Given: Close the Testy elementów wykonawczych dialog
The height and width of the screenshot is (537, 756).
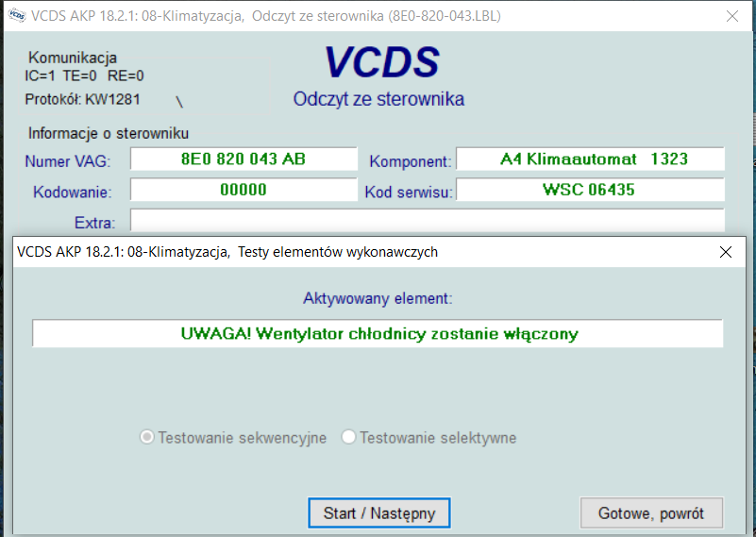Looking at the screenshot, I should [726, 252].
